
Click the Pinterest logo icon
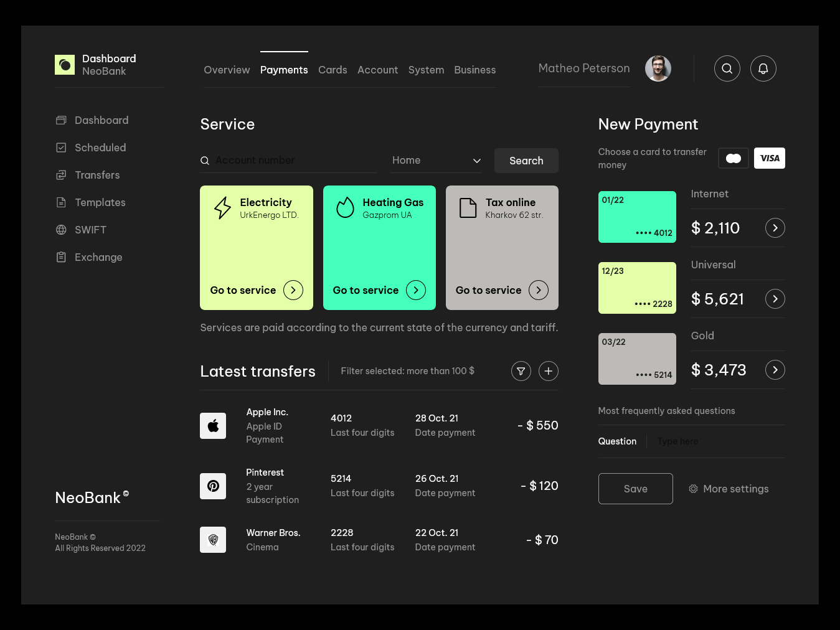point(213,486)
